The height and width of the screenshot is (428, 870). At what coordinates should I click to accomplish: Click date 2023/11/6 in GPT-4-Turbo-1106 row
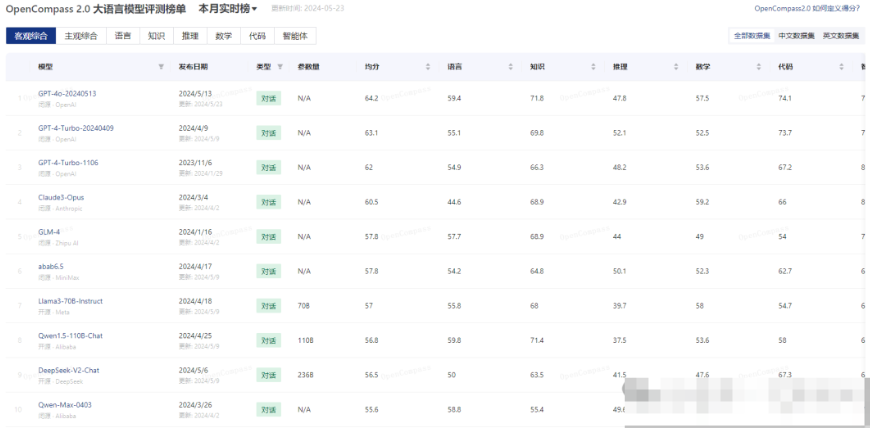(193, 163)
